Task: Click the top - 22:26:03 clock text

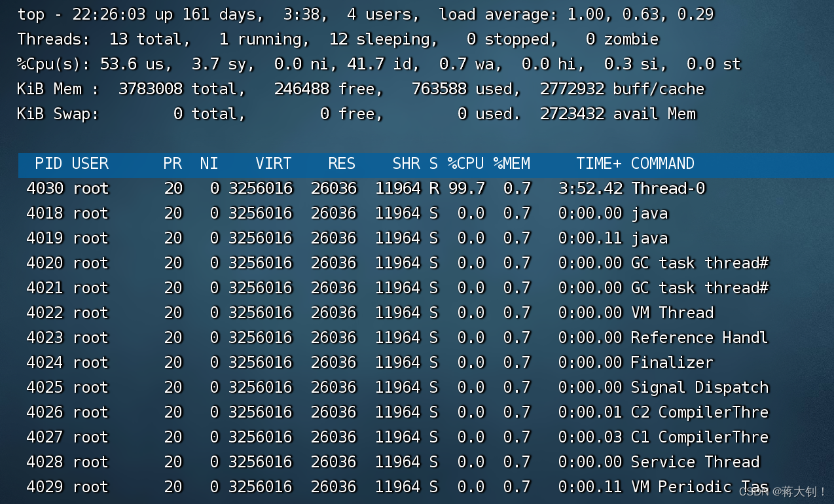Action: point(82,14)
